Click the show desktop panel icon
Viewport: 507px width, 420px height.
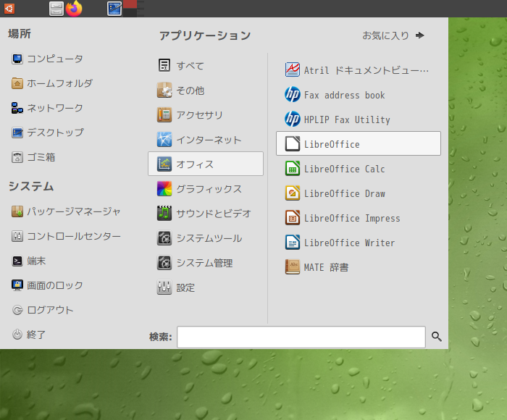point(114,9)
